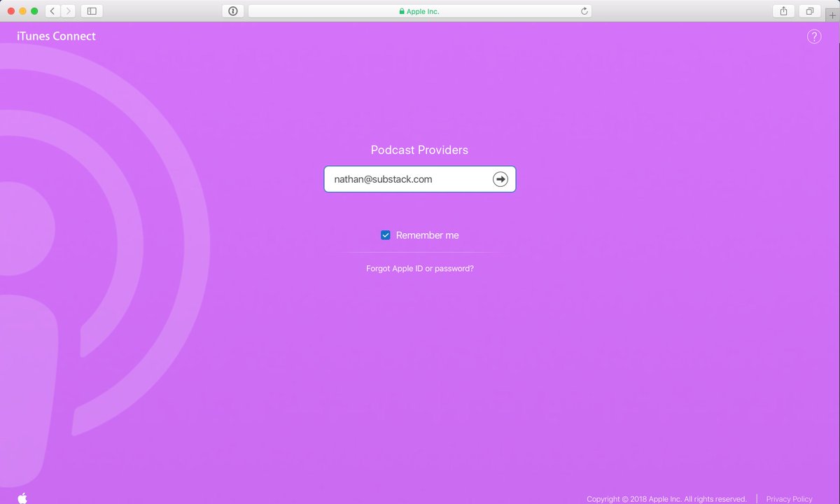The height and width of the screenshot is (504, 840).
Task: Click the Safari address bar
Action: click(x=420, y=11)
